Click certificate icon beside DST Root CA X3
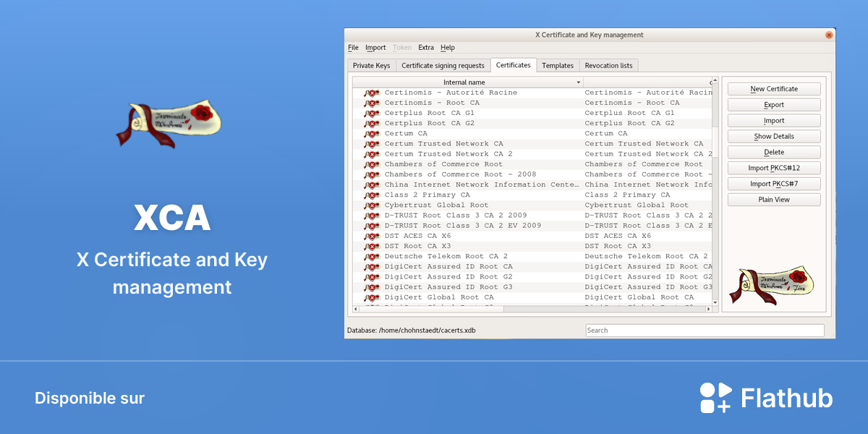Image resolution: width=868 pixels, height=434 pixels. pos(372,246)
